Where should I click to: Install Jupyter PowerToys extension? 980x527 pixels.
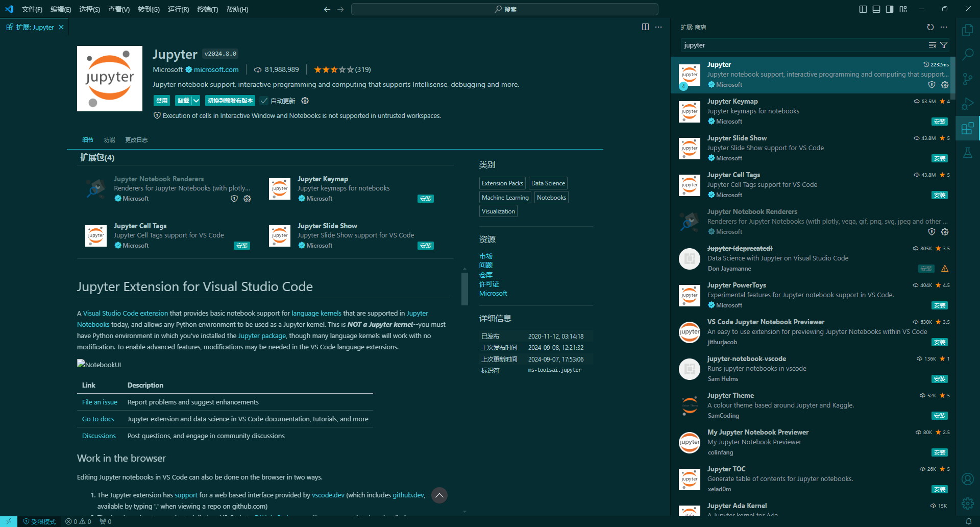pos(940,305)
